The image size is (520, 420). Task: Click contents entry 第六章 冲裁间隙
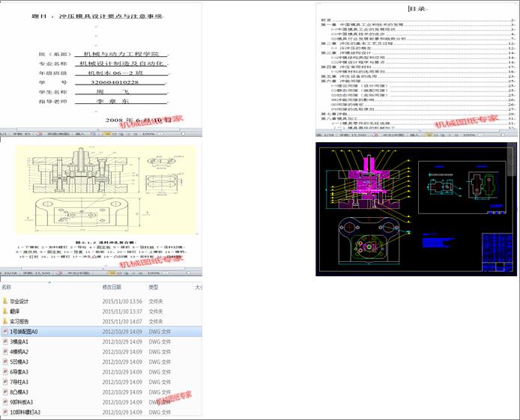pyautogui.click(x=341, y=81)
